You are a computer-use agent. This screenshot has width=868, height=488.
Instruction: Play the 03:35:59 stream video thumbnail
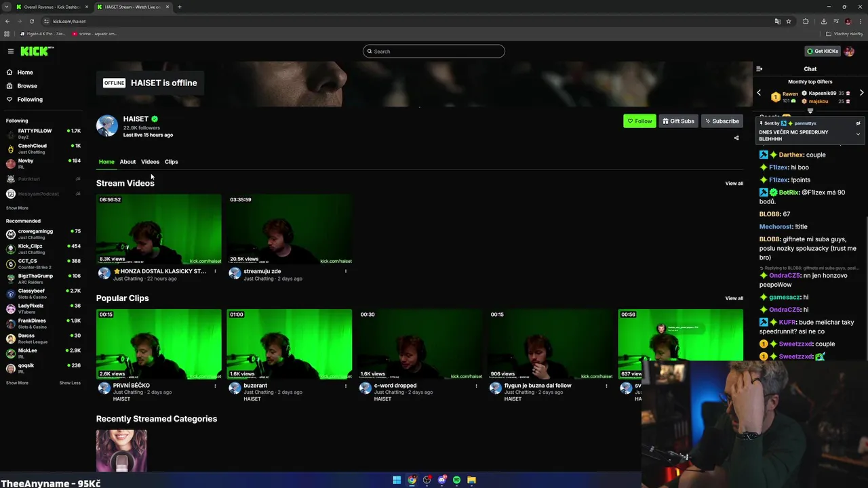click(290, 230)
